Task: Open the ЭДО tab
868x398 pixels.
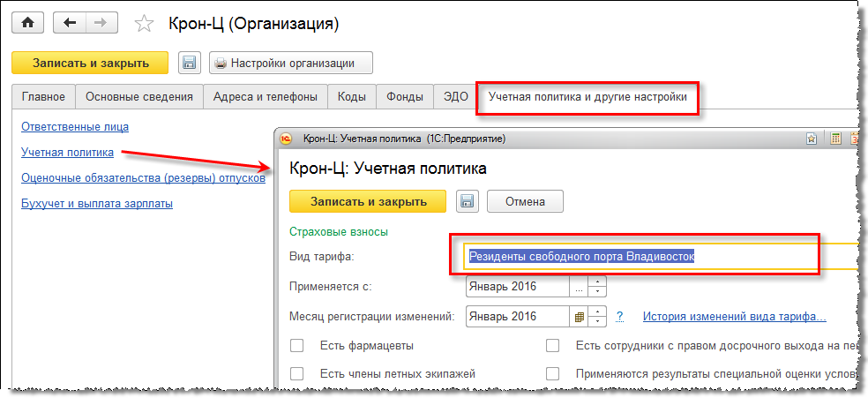Action: tap(455, 97)
